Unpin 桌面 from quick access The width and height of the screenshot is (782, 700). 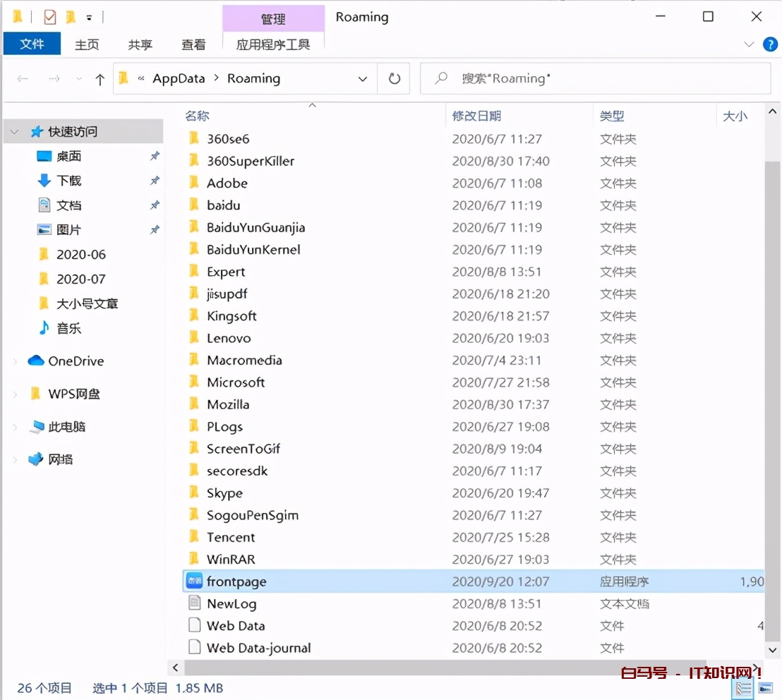click(155, 156)
